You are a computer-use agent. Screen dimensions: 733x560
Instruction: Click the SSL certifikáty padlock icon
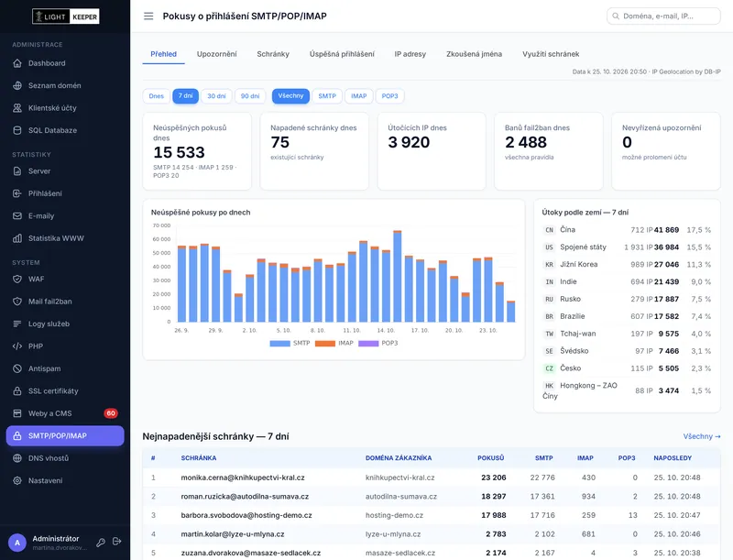pos(17,391)
